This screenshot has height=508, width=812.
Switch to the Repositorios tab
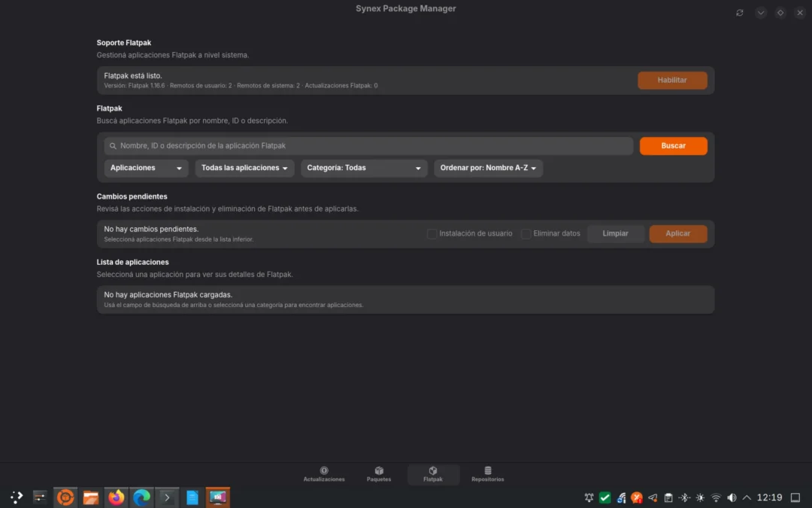[x=487, y=474]
